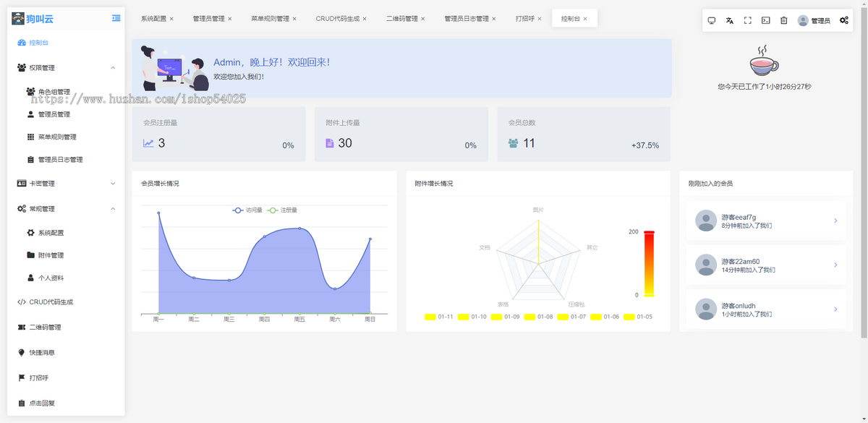Click the 点击回复 clipboard icon

pos(21,403)
